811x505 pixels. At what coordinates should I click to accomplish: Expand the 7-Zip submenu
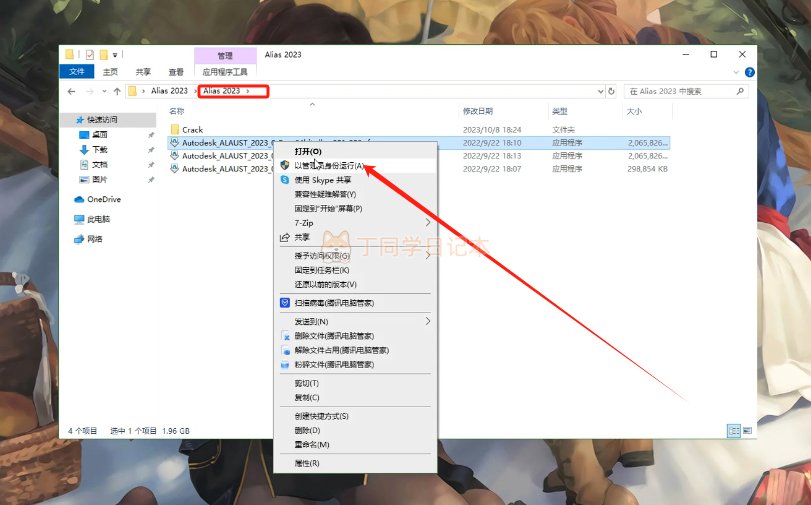pos(428,222)
